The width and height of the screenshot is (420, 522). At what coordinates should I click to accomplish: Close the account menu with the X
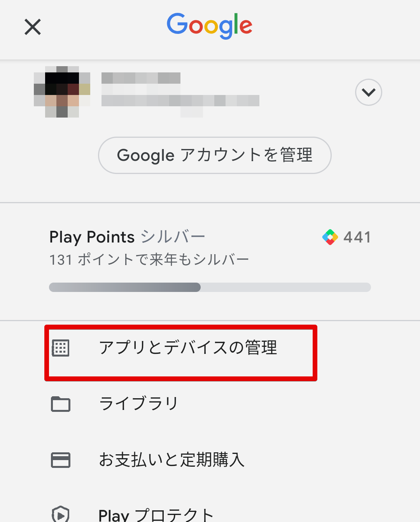point(32,27)
